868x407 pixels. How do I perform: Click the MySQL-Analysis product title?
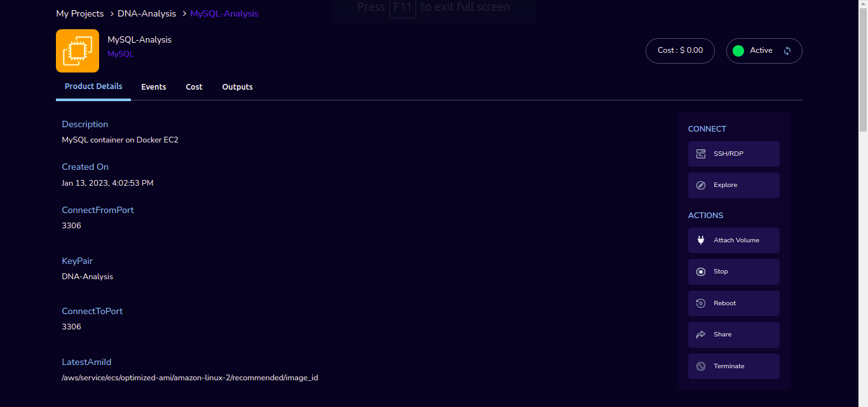click(x=139, y=39)
